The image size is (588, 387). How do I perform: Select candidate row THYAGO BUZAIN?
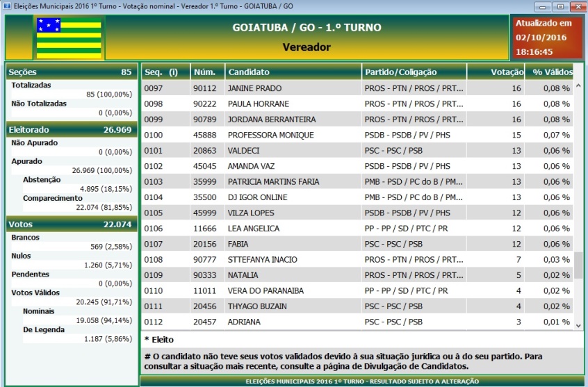click(357, 306)
